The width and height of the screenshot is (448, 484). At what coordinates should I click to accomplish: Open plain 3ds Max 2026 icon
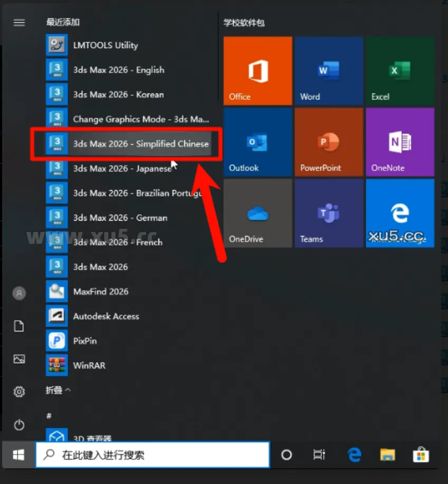click(x=57, y=267)
